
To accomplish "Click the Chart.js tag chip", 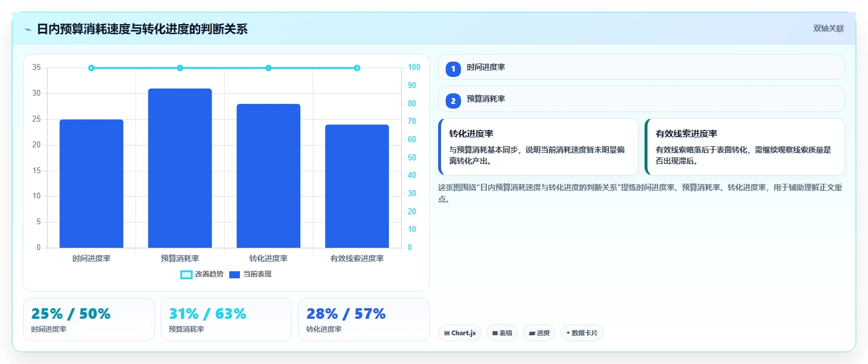I will 460,333.
